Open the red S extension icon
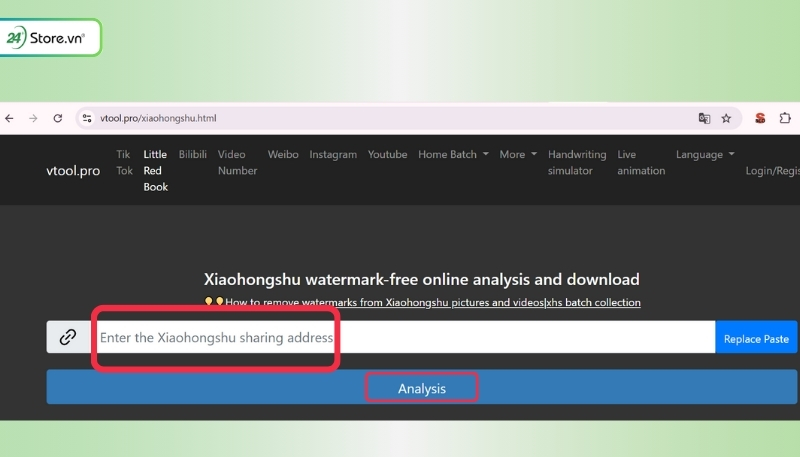800x457 pixels. [x=760, y=118]
